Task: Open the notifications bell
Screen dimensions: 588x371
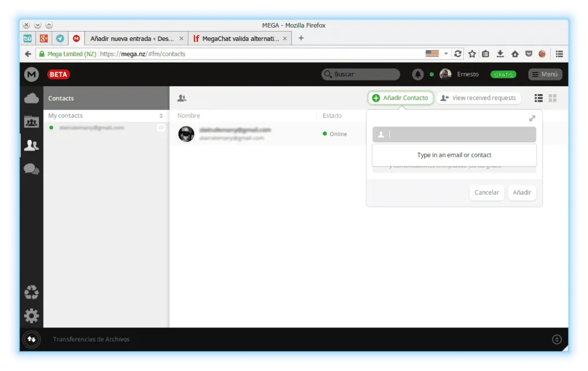Action: 418,74
